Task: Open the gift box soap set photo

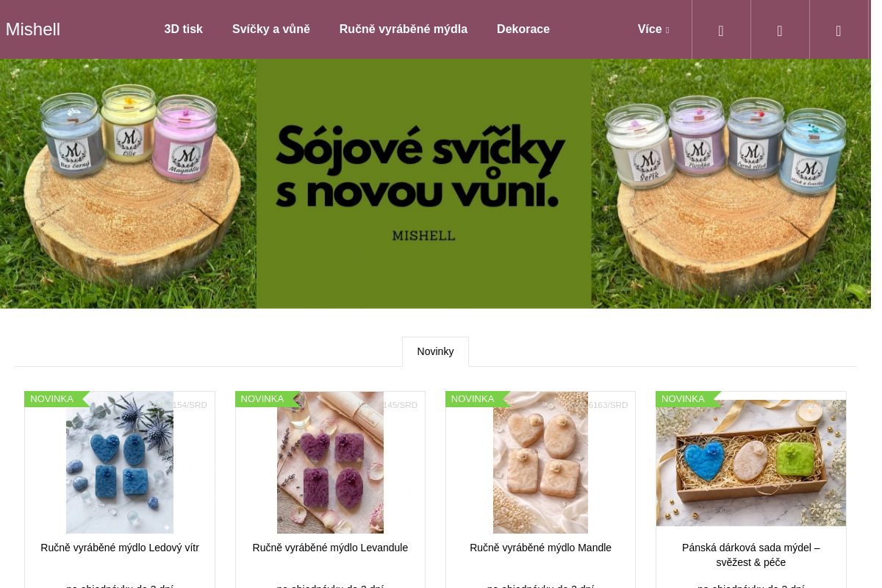Action: (751, 462)
